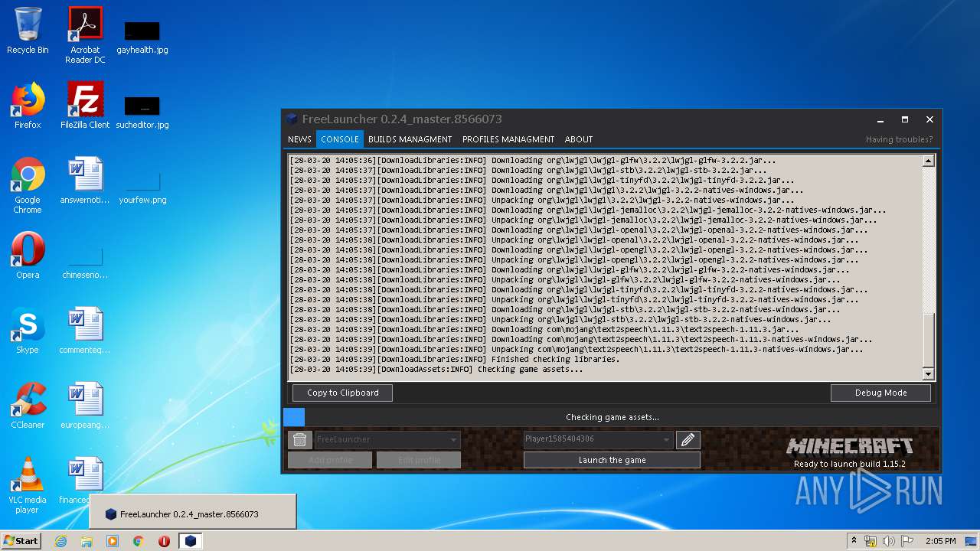The width and height of the screenshot is (980, 551).
Task: Click the console scrollbar up arrow
Action: 929,161
